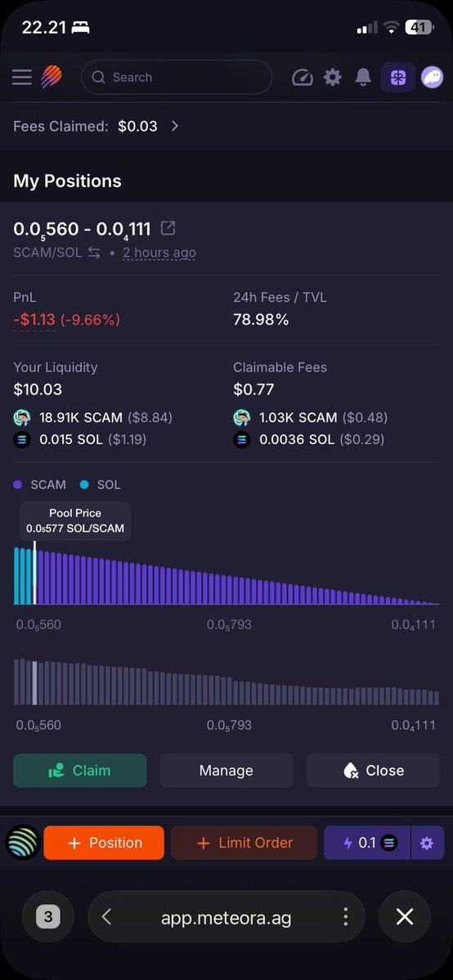453x980 pixels.
Task: Open quick-buy settings gear
Action: coord(428,844)
